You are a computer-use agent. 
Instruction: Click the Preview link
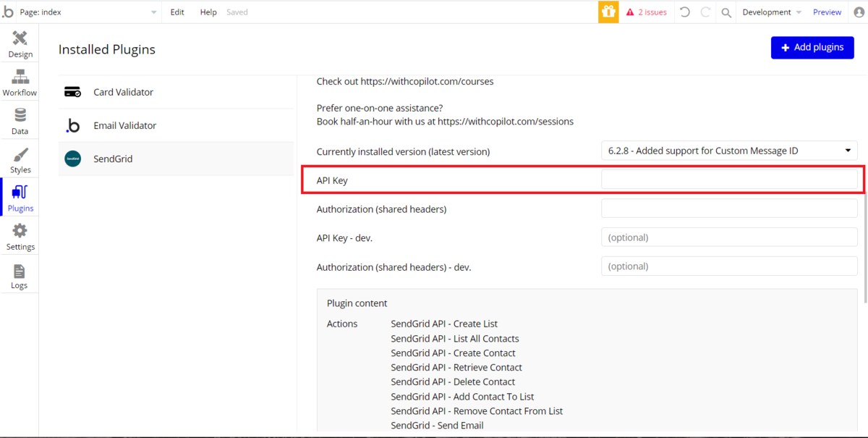[x=827, y=12]
